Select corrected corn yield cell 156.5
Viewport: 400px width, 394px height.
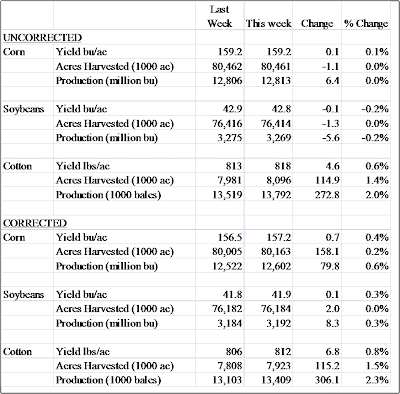pos(230,237)
